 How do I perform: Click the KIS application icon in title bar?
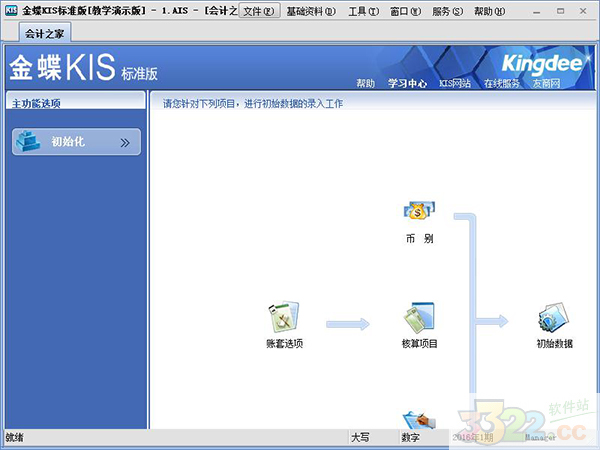point(11,10)
